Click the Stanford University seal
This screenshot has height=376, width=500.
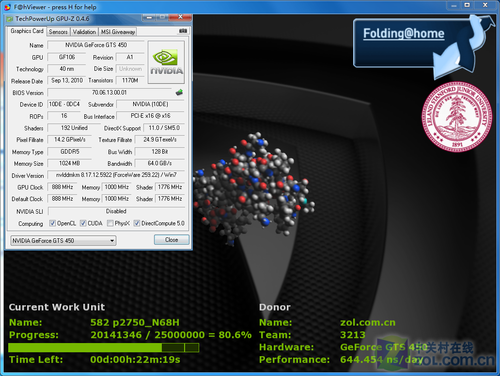[457, 116]
